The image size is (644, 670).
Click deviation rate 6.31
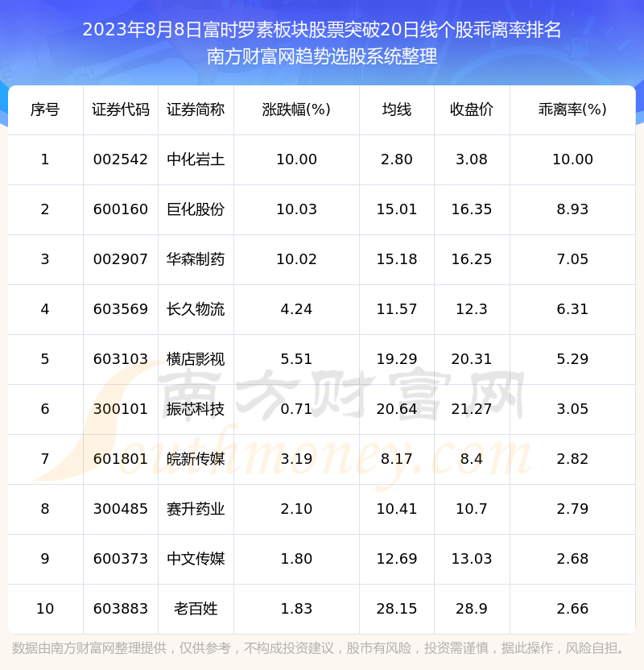(x=572, y=309)
